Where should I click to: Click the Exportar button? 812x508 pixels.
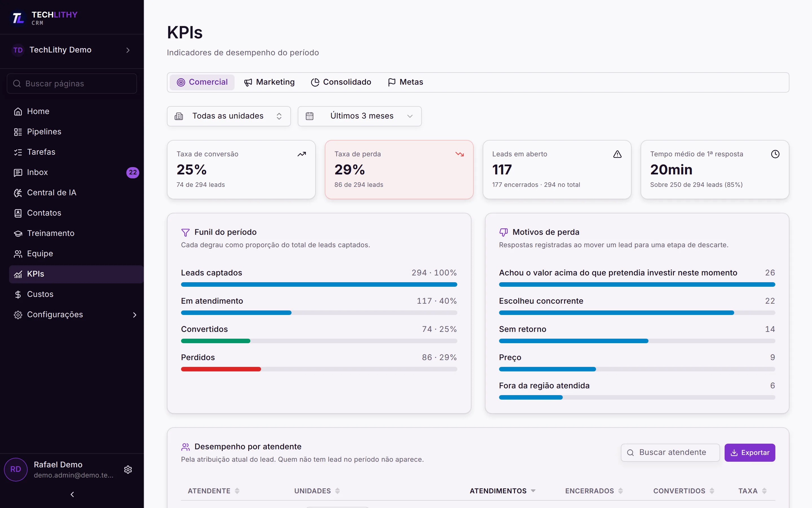tap(750, 453)
